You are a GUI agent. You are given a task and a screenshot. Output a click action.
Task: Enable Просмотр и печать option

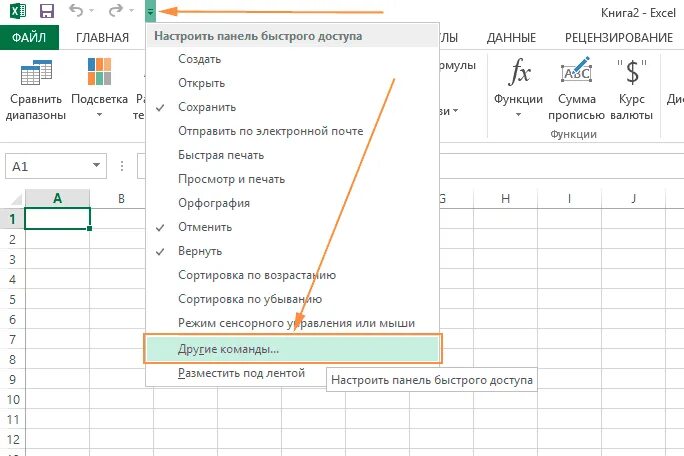(x=292, y=179)
